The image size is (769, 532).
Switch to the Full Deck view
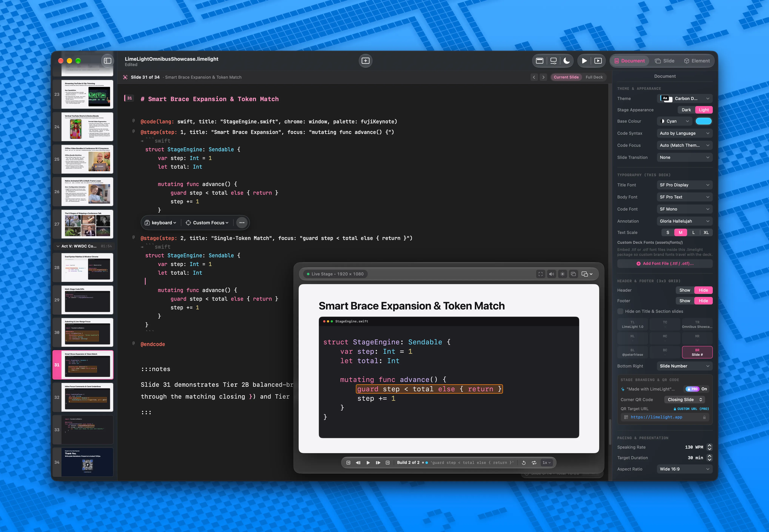click(x=594, y=77)
